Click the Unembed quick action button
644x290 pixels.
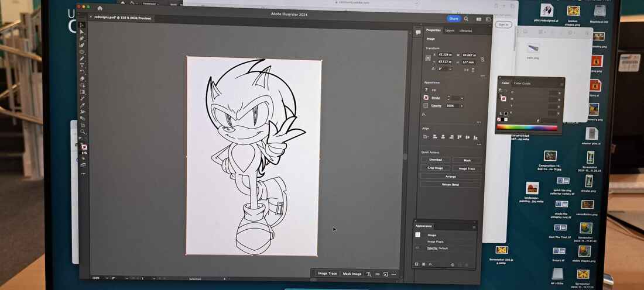click(x=436, y=160)
